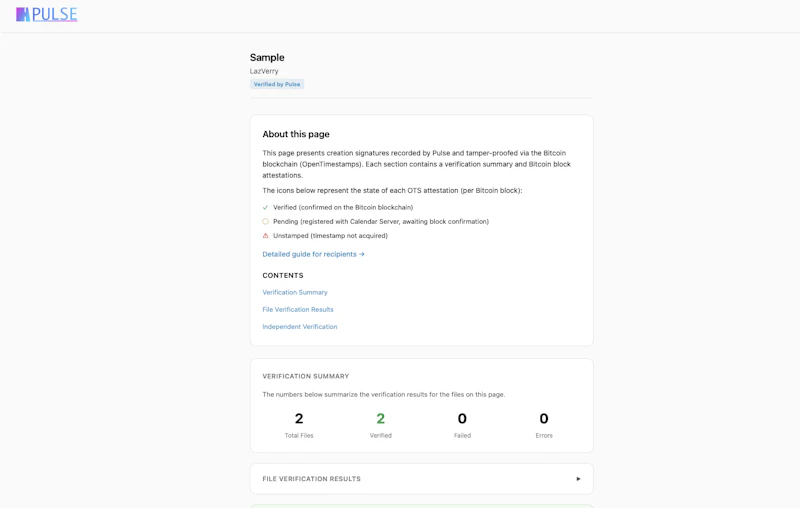
Task: Click the Total Files count 2
Action: tap(299, 419)
